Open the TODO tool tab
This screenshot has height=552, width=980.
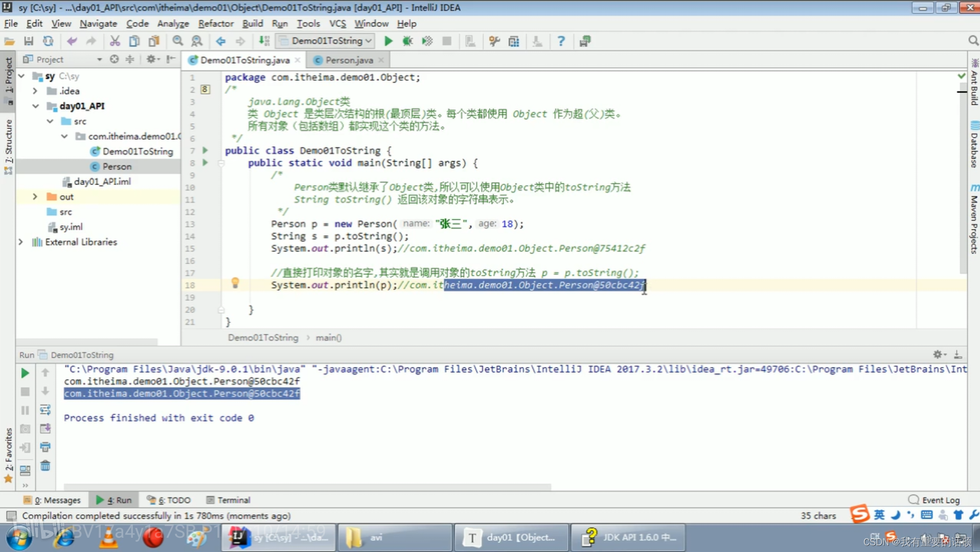coord(169,500)
